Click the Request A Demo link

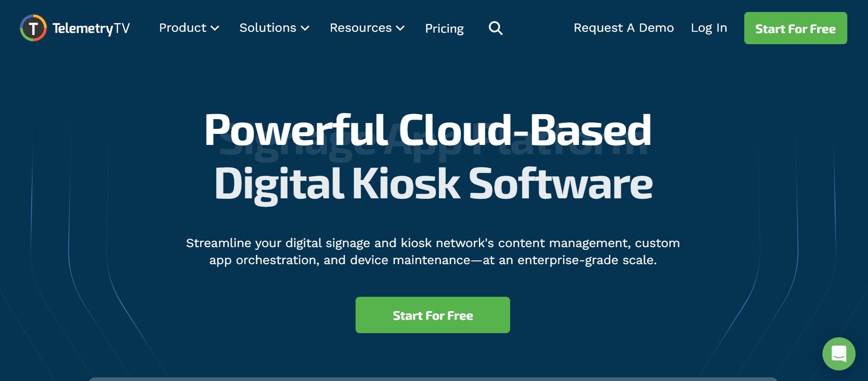point(624,28)
